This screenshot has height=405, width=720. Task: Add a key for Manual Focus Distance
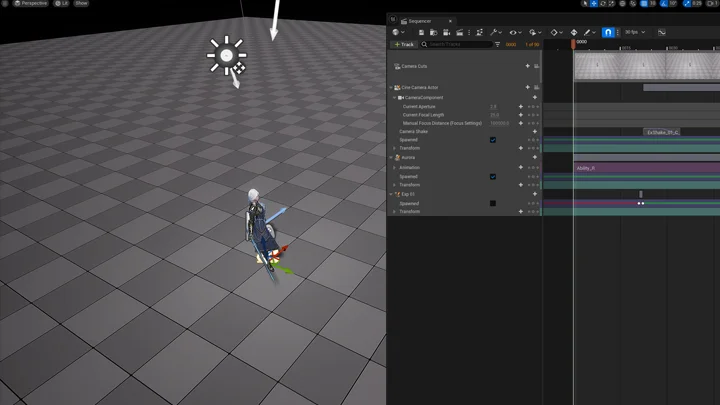pos(521,123)
